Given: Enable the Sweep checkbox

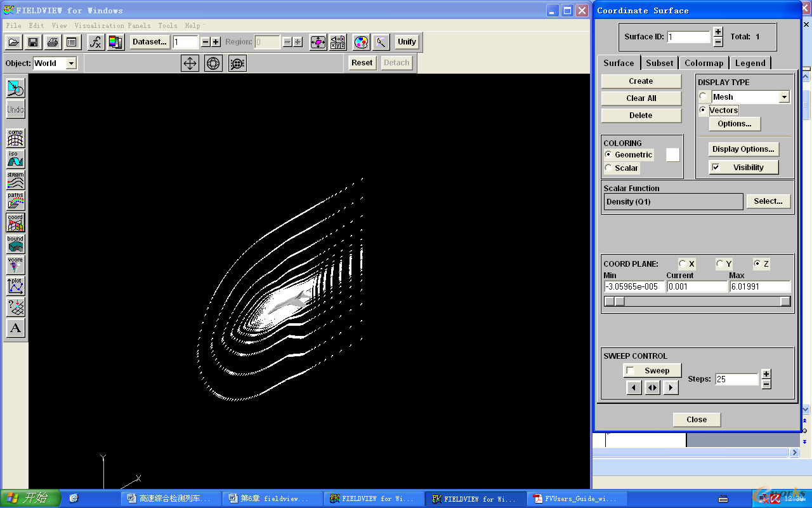Looking at the screenshot, I should 630,371.
